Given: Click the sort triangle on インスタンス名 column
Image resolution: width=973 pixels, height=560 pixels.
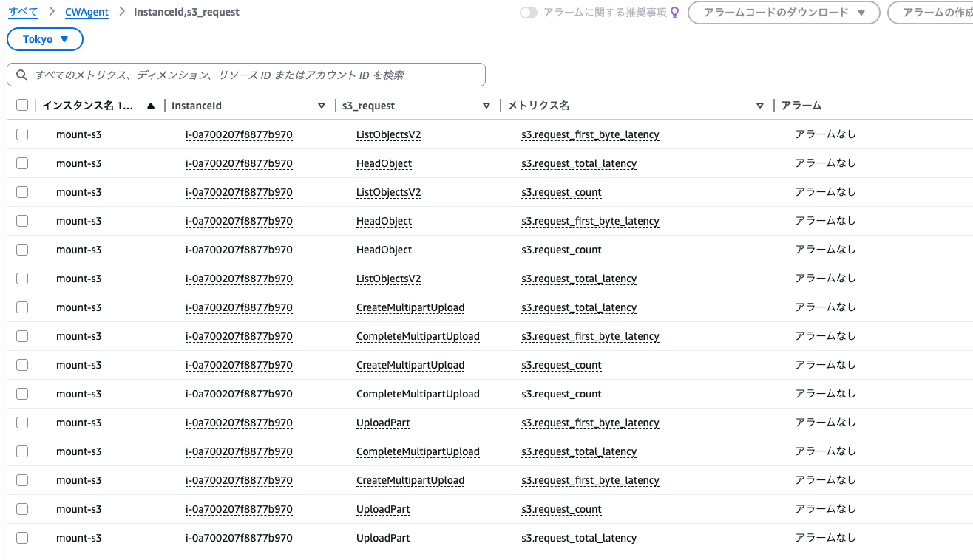Looking at the screenshot, I should point(151,106).
